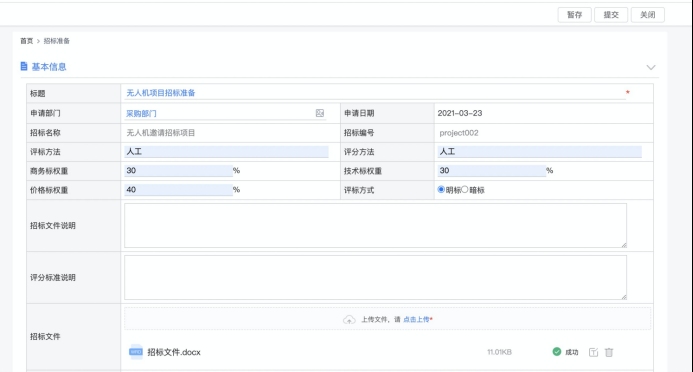Image resolution: width=693 pixels, height=372 pixels.
Task: Delete 招标文件.docx with the trash icon
Action: (609, 352)
